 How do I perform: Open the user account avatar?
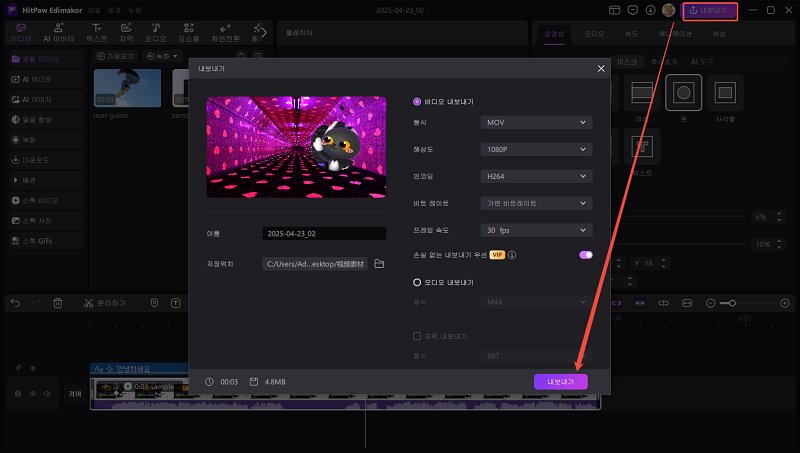click(x=668, y=10)
